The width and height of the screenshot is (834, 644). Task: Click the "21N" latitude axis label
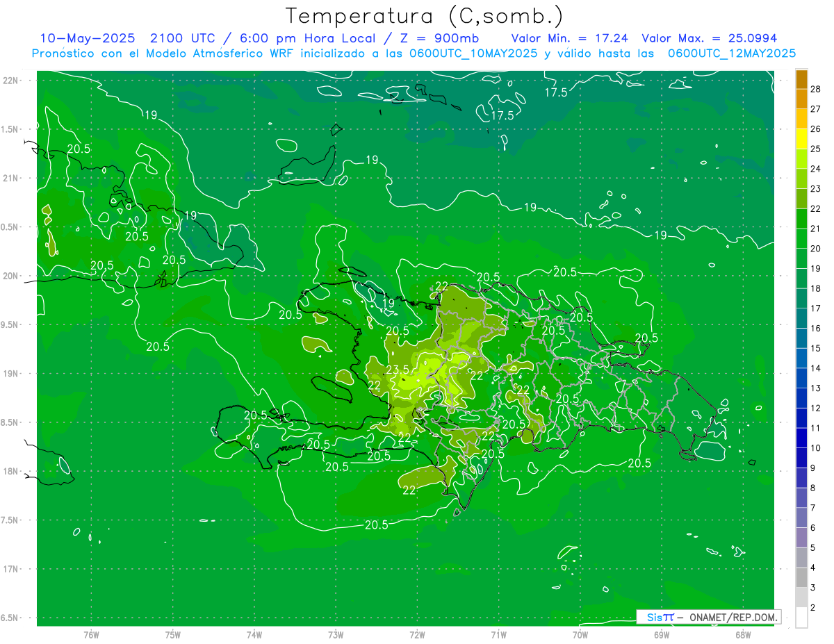click(x=10, y=178)
